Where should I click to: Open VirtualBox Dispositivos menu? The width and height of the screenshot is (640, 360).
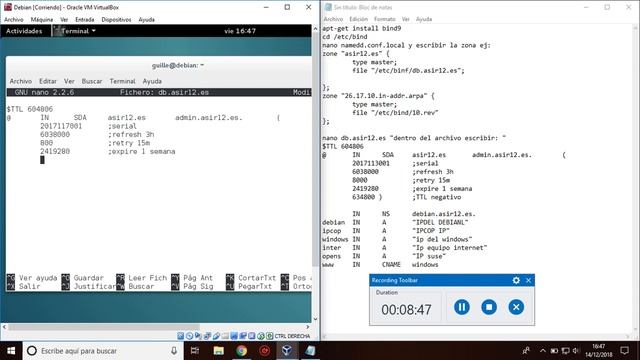click(116, 19)
